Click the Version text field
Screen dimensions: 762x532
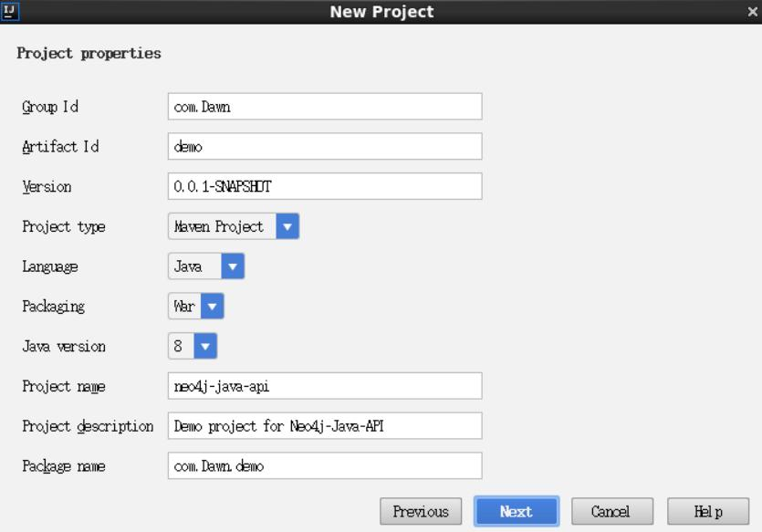[x=325, y=186]
